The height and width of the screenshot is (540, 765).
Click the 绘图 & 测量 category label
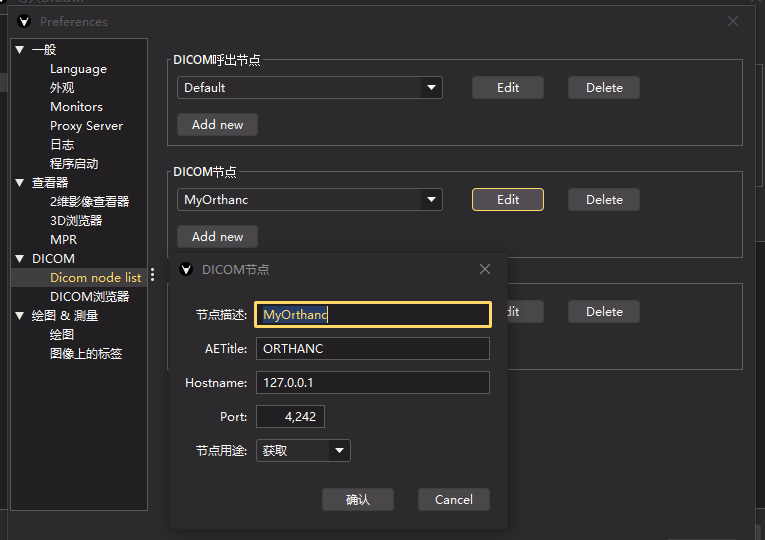[x=65, y=316]
